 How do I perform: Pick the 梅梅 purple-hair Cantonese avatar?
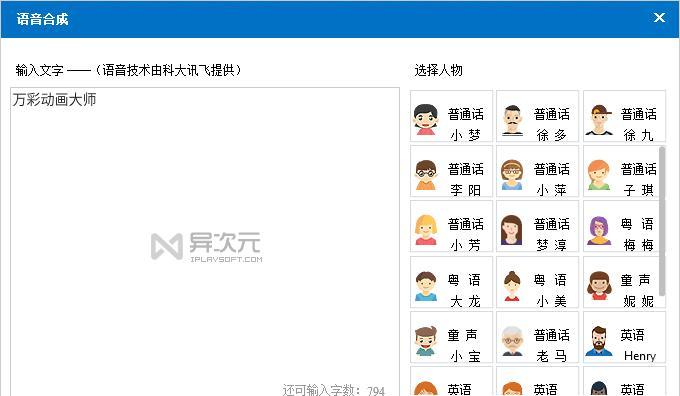coord(599,230)
